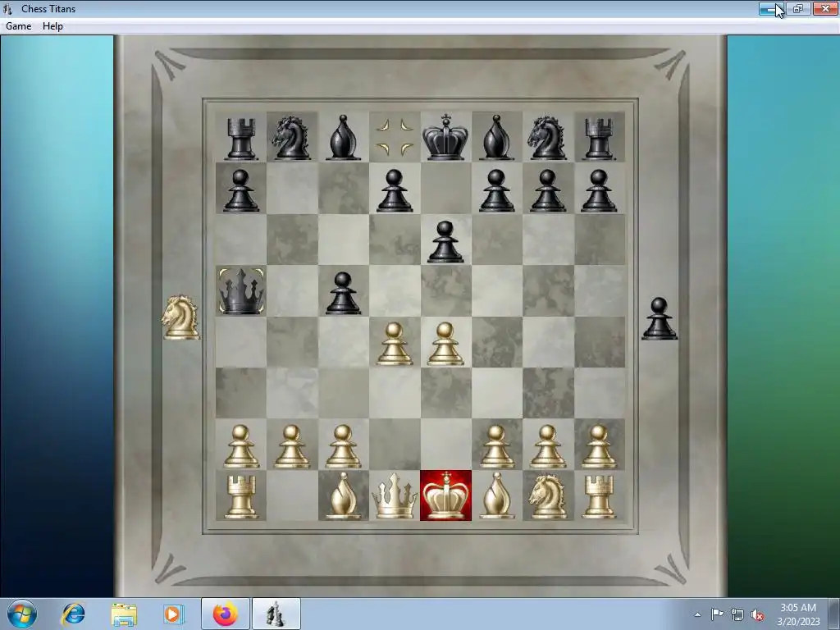Select the white rook on h1
This screenshot has width=840, height=630.
[599, 497]
